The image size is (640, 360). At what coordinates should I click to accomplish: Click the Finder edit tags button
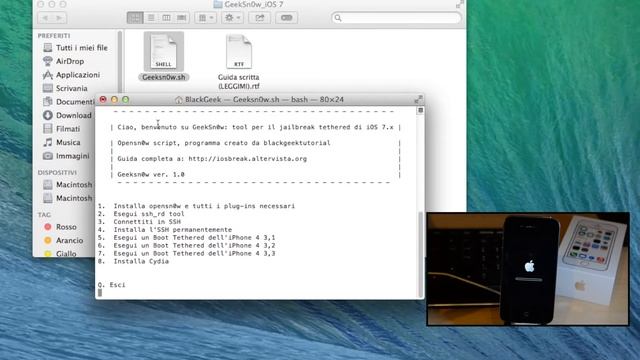[287, 18]
